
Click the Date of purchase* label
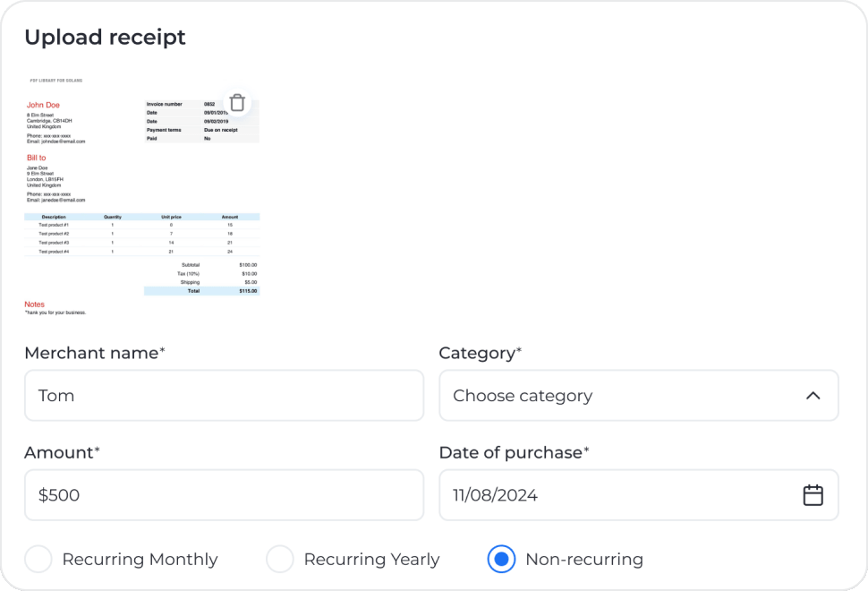514,452
